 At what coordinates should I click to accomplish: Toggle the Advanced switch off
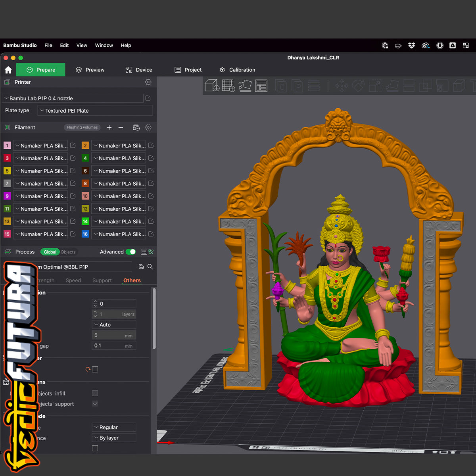pos(131,252)
